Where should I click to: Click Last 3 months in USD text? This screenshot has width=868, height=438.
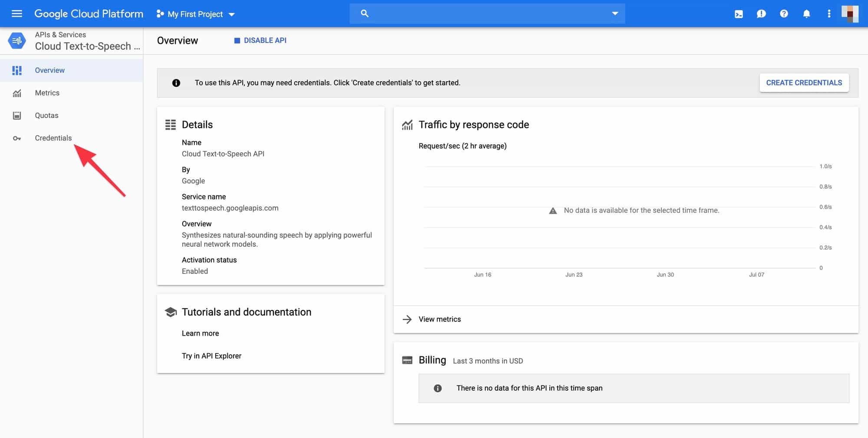488,361
